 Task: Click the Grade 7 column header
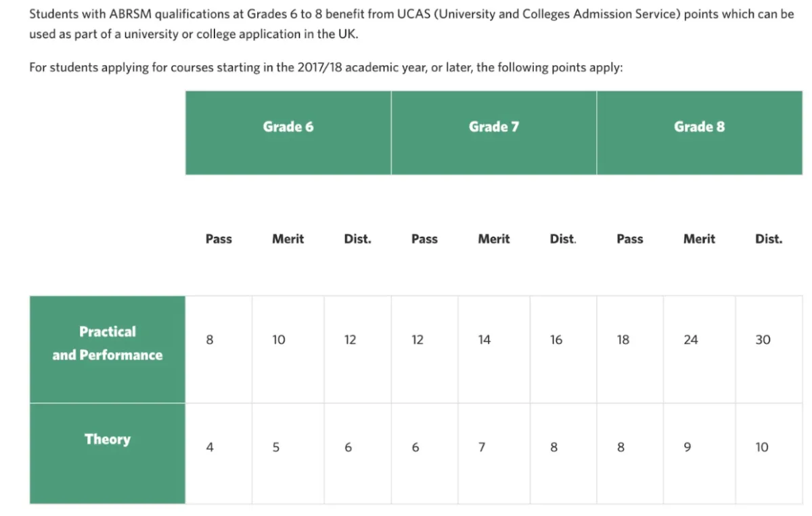(494, 133)
